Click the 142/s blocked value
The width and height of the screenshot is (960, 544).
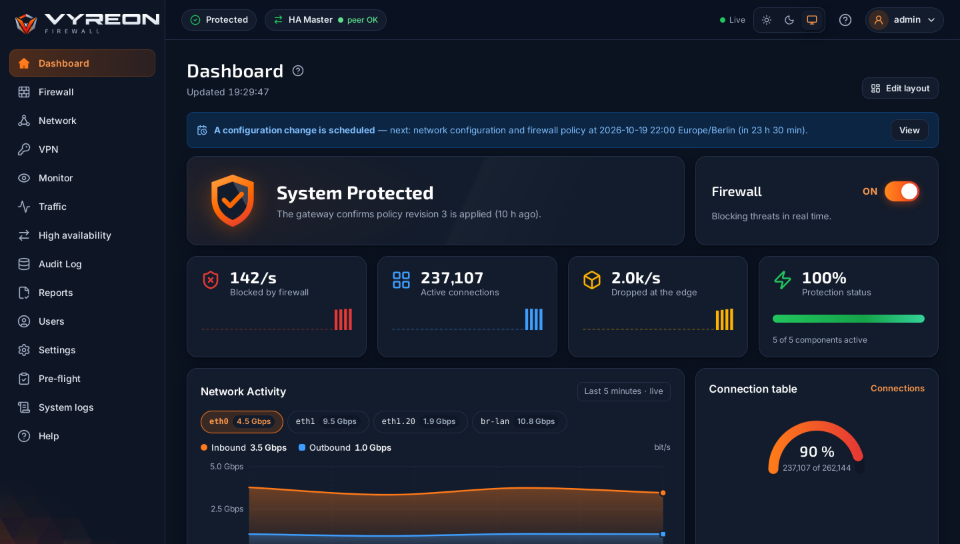click(x=253, y=278)
